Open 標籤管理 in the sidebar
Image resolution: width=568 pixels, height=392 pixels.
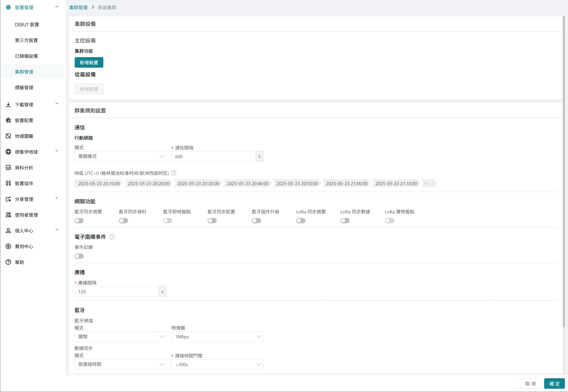24,88
